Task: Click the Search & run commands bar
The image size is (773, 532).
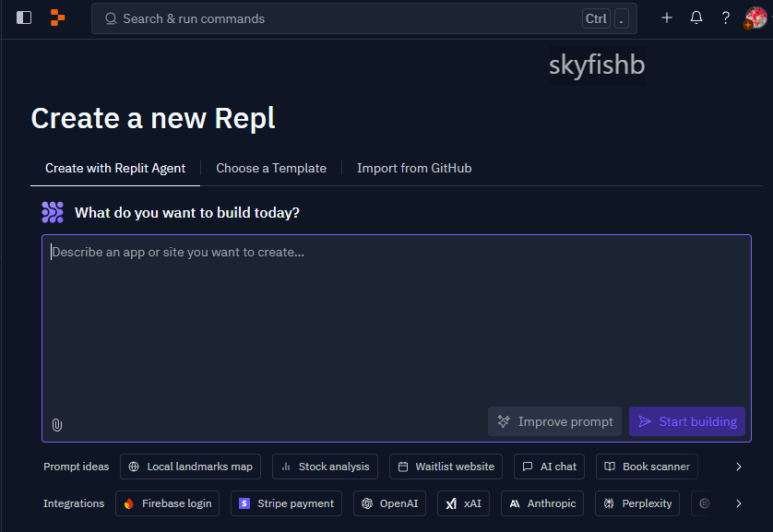Action: point(363,18)
